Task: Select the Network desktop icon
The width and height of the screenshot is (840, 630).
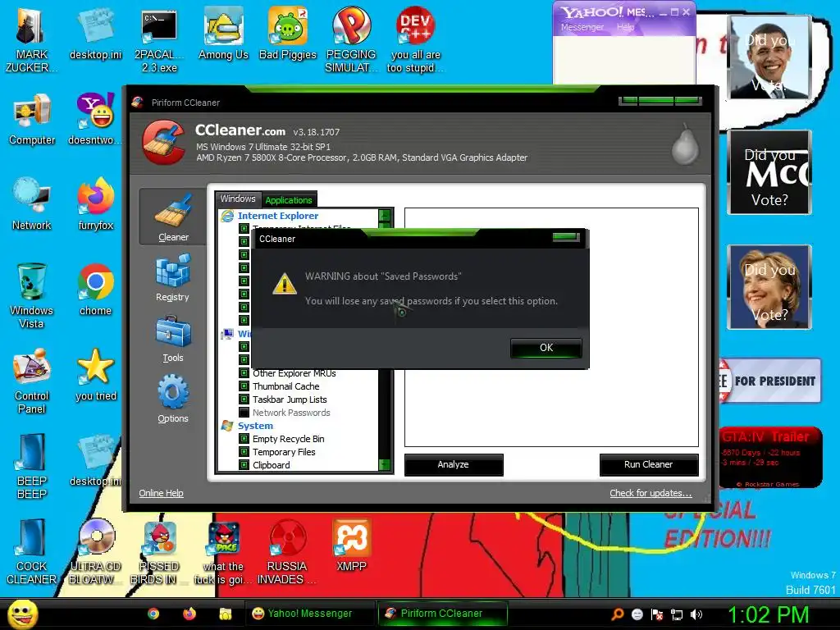Action: coord(32,205)
